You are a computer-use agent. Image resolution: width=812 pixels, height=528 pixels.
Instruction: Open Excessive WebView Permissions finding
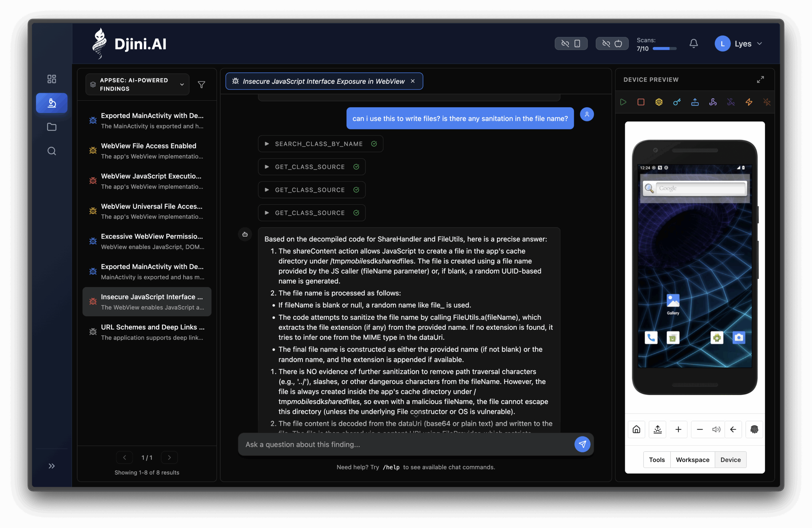point(147,241)
